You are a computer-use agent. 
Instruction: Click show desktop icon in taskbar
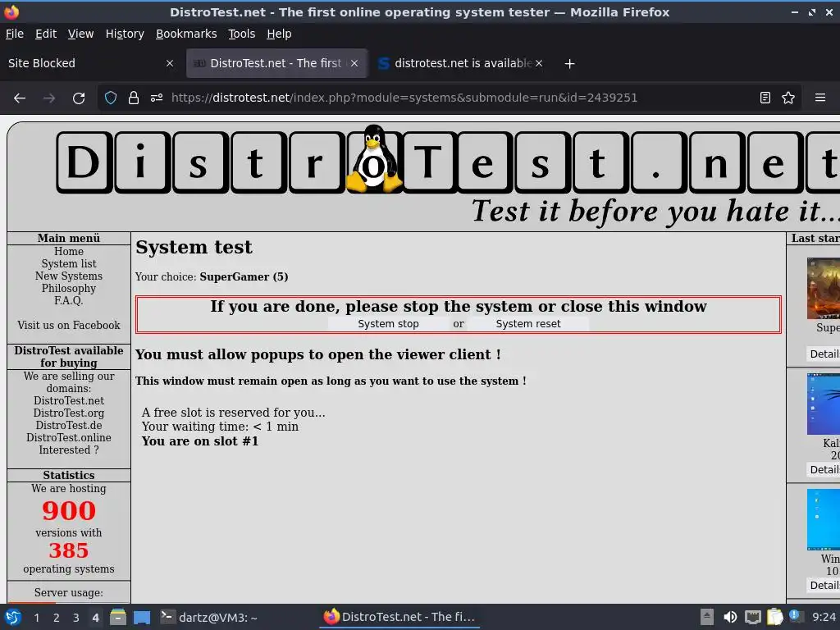[x=142, y=617]
